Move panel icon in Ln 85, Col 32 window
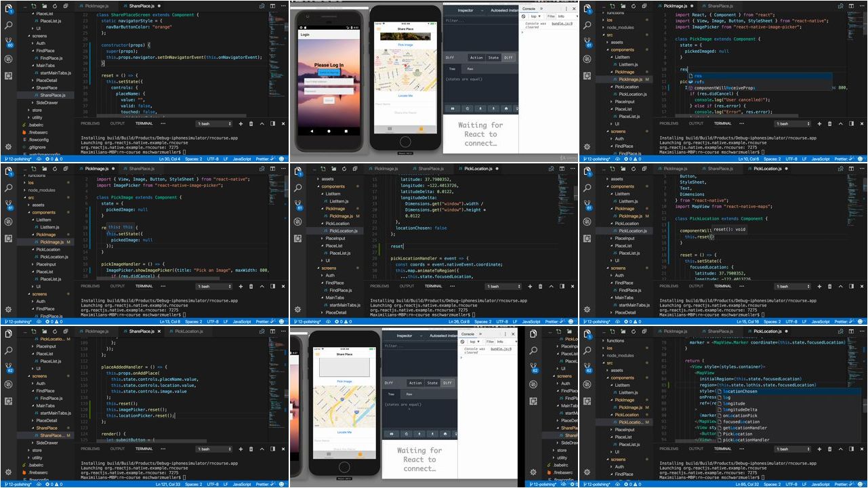Image resolution: width=868 pixels, height=488 pixels. 852,449
